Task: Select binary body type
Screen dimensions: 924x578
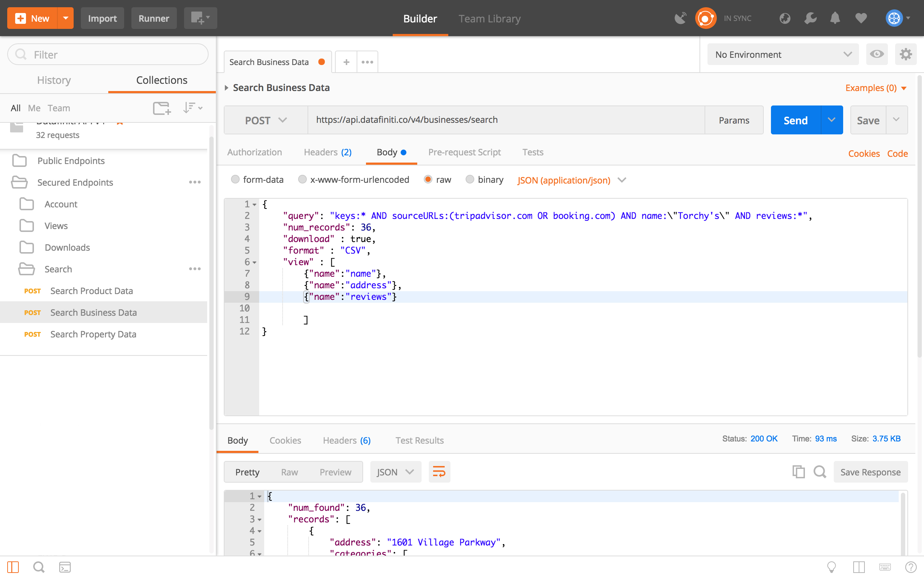Action: [x=470, y=179]
